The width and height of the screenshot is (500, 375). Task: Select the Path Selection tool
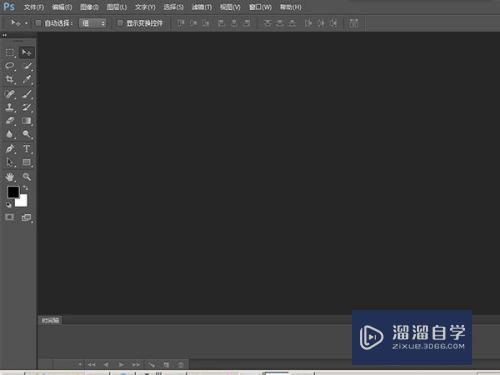click(x=10, y=162)
